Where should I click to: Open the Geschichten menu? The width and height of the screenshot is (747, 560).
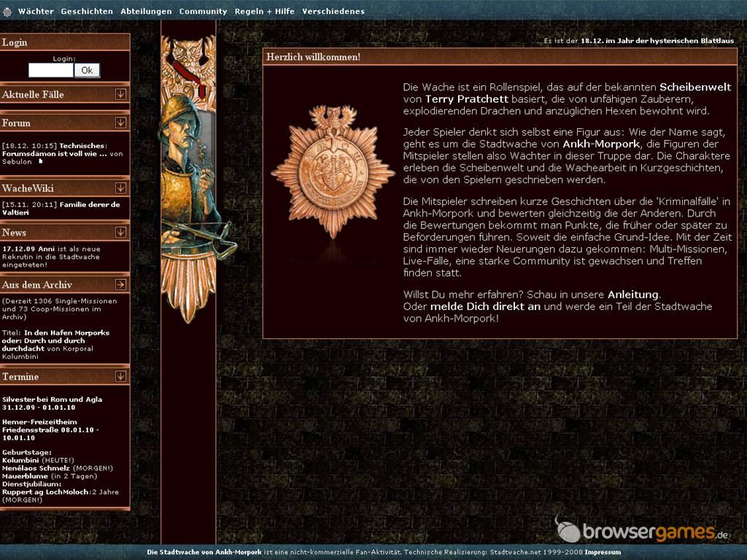[x=87, y=12]
